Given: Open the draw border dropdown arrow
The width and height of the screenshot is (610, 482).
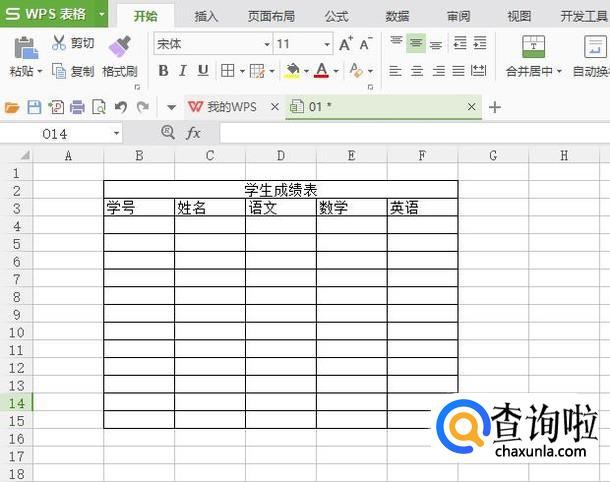Looking at the screenshot, I should pos(272,71).
